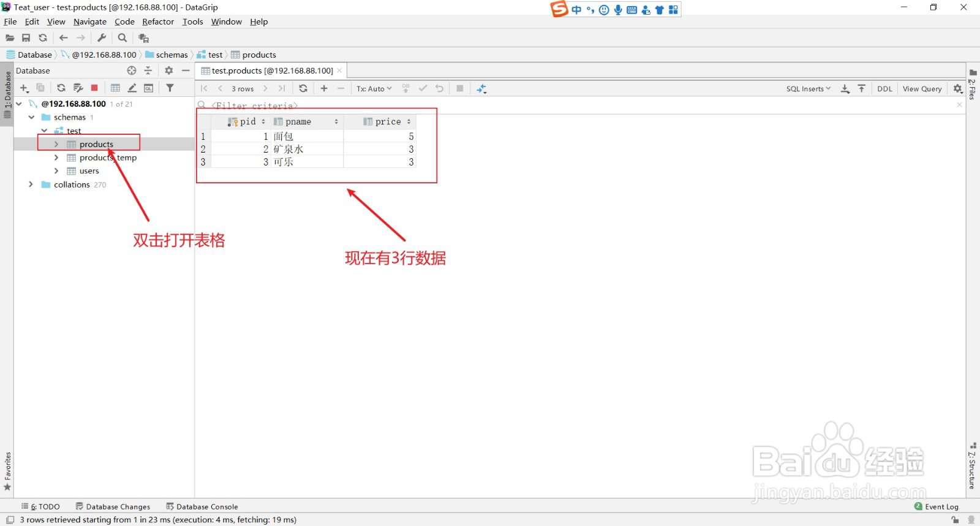This screenshot has height=526, width=980.
Task: Collapse the test schema node
Action: 44,131
